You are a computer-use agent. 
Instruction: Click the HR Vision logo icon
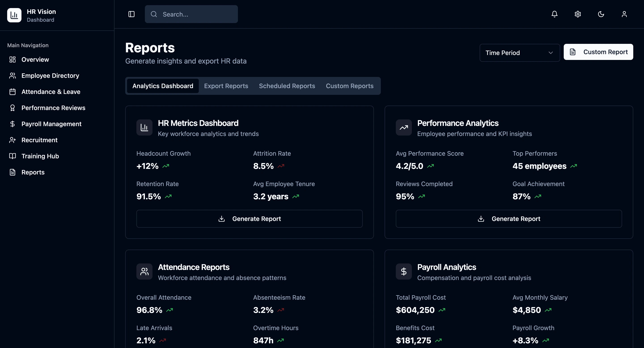click(14, 15)
